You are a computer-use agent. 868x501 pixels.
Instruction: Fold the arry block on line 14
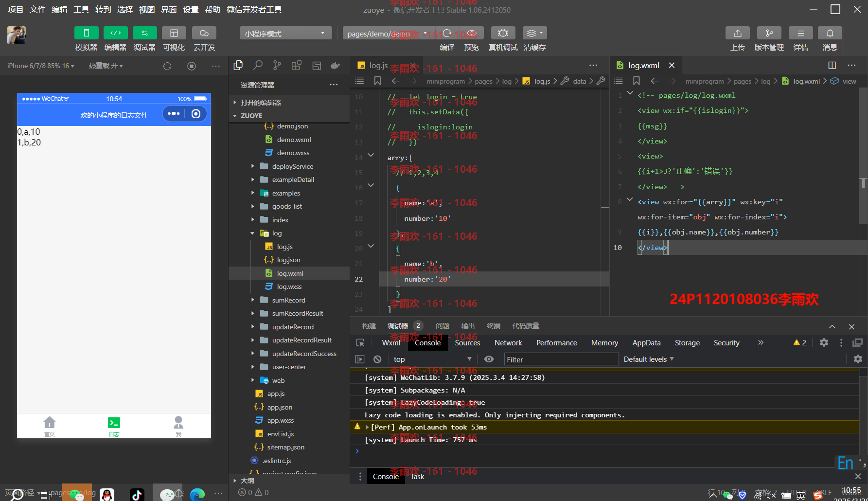[371, 156]
